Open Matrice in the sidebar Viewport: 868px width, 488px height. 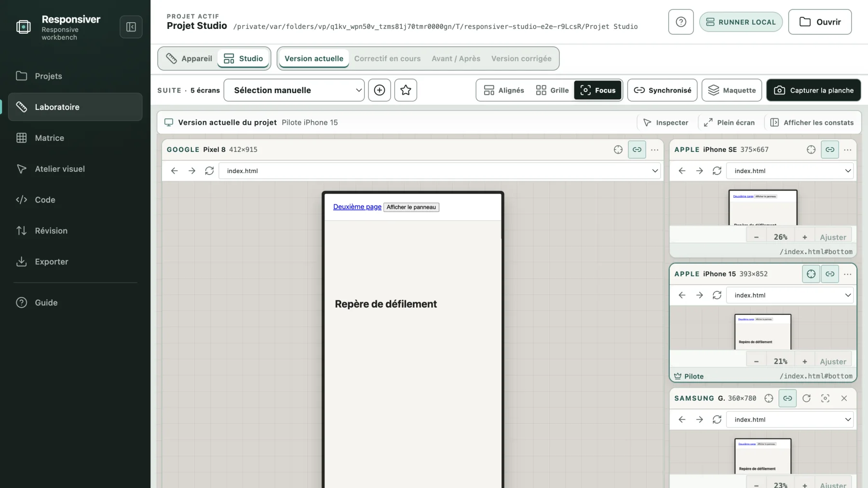[75, 138]
